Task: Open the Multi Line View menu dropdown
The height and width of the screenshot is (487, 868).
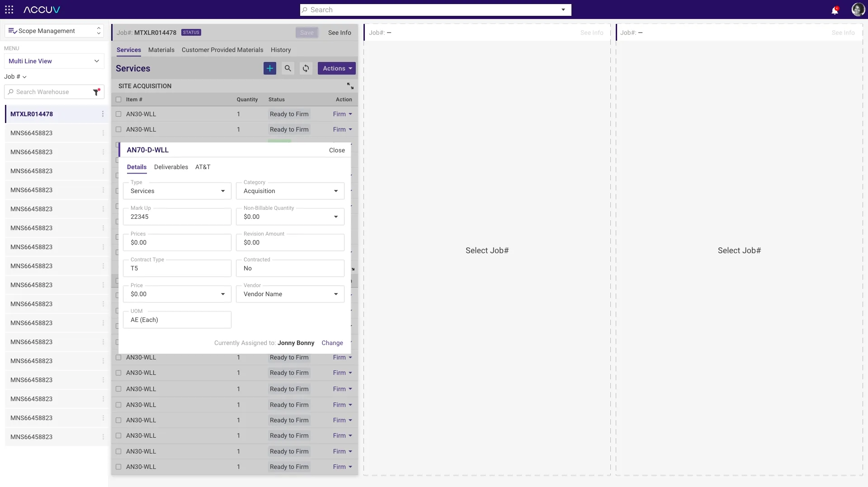Action: pos(54,61)
